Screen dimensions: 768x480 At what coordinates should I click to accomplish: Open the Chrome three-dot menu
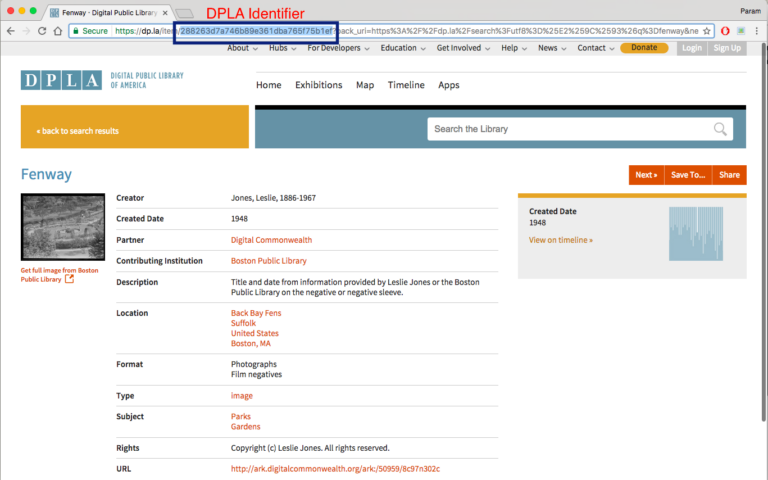(x=758, y=31)
